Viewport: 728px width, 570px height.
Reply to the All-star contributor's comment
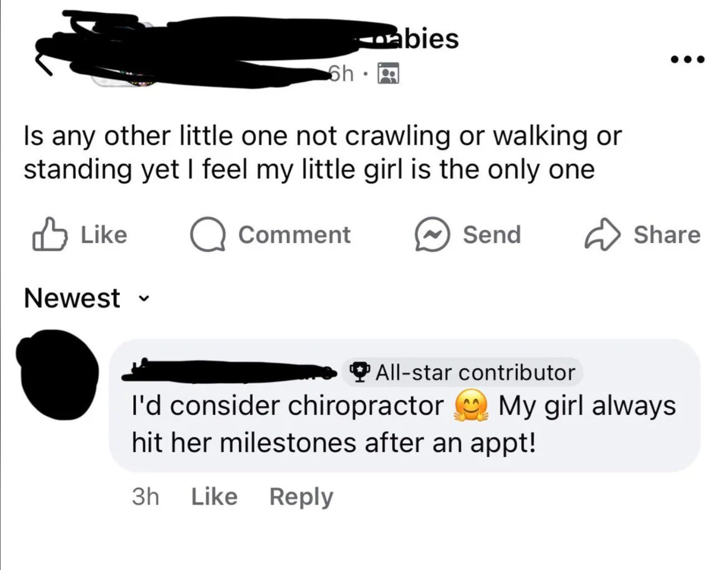(301, 496)
